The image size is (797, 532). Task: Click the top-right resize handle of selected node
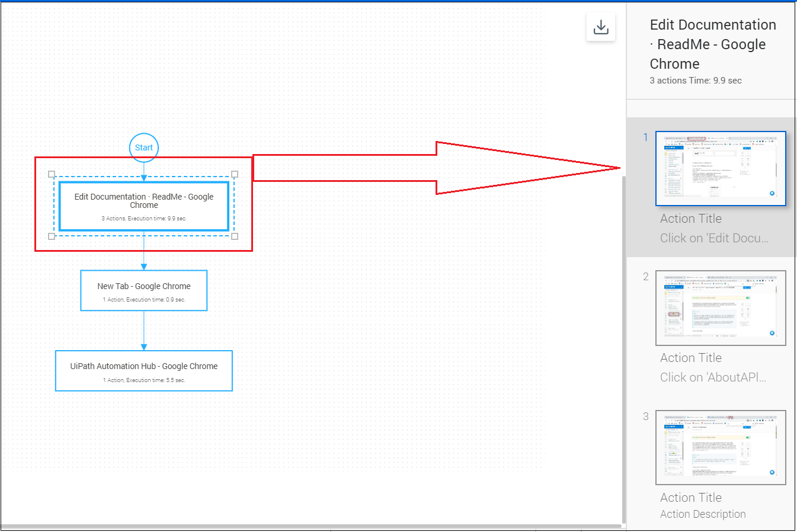[235, 174]
